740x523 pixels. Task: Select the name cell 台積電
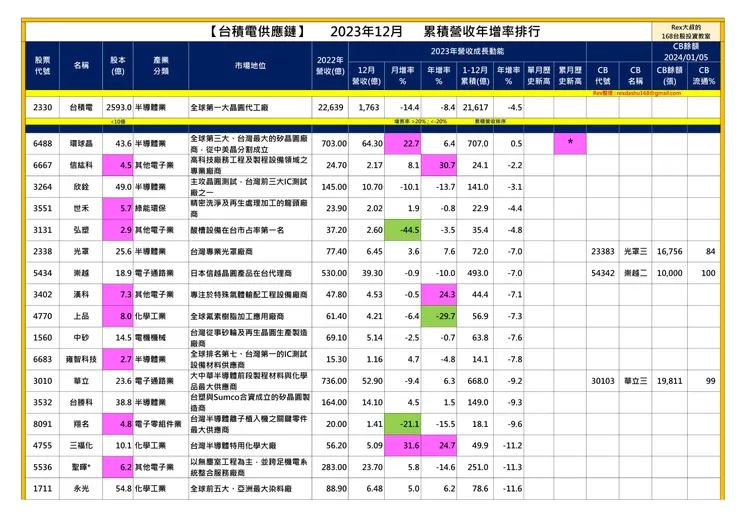[81, 108]
